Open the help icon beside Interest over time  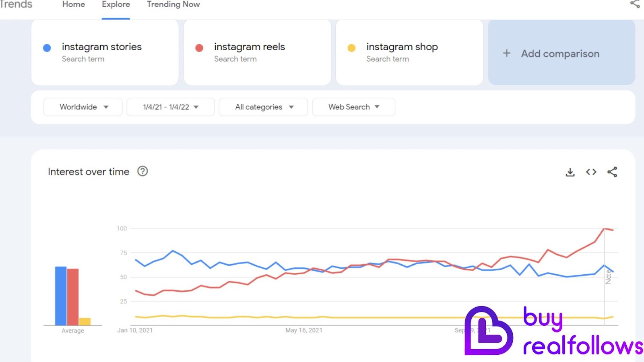(x=142, y=171)
